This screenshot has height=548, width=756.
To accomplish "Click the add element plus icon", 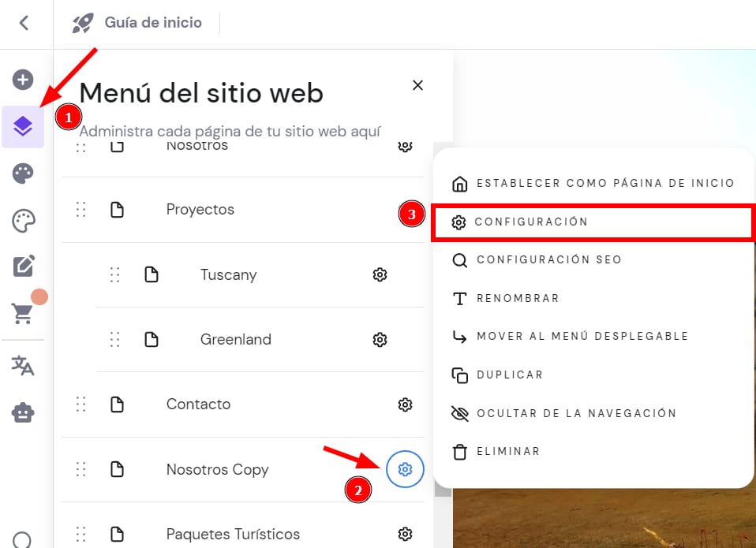I will 23,80.
